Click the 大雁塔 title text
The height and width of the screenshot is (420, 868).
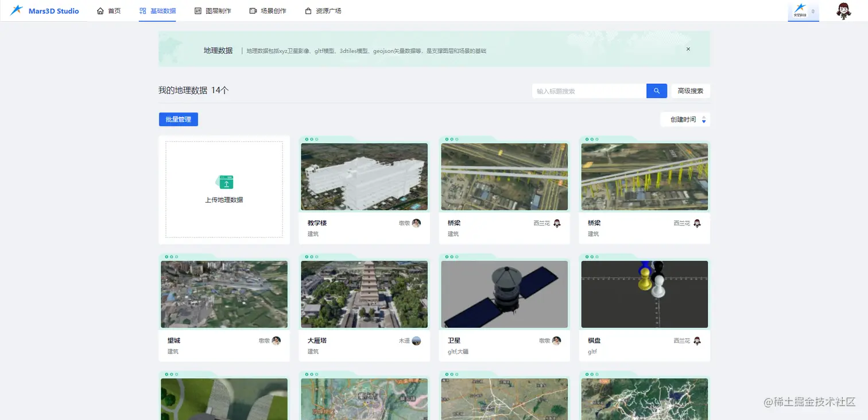[317, 340]
